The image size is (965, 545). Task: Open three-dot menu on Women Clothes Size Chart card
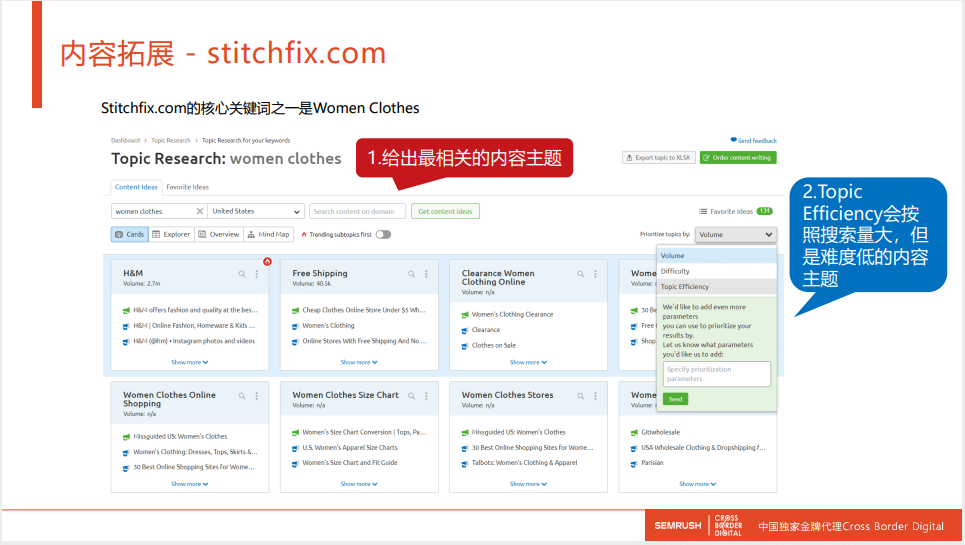425,396
